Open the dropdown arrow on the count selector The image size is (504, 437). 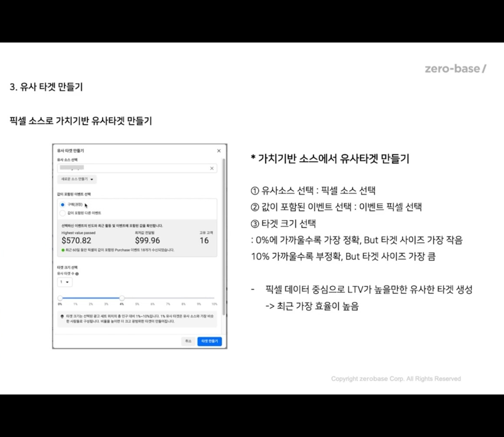[67, 282]
